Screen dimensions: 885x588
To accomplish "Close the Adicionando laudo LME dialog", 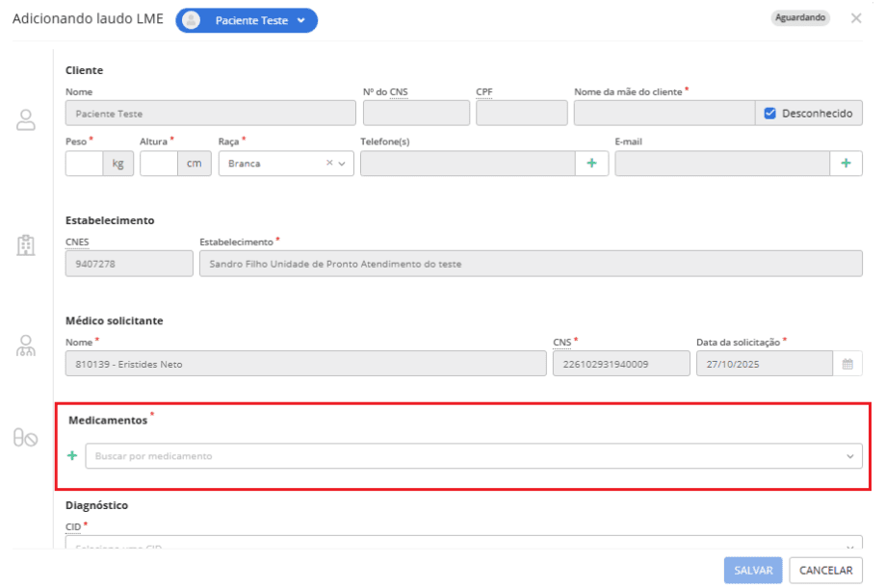I will 856,18.
